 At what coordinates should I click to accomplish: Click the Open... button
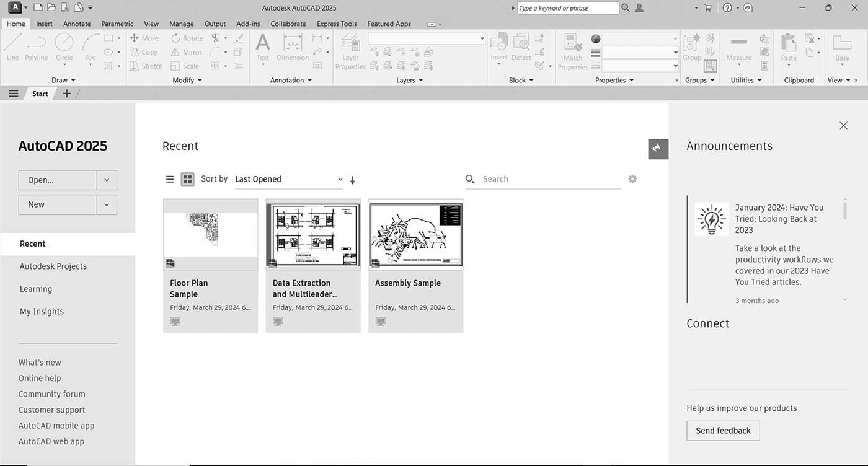[x=58, y=180]
